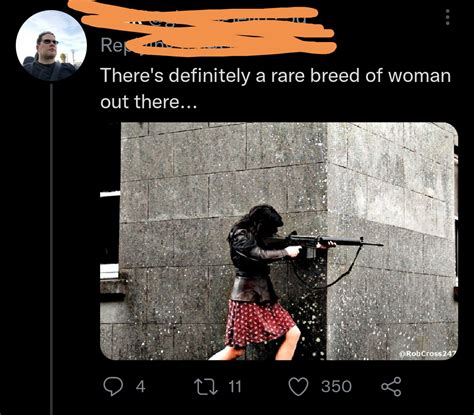The image size is (474, 415).
Task: Click the like count 350
Action: pos(336,387)
